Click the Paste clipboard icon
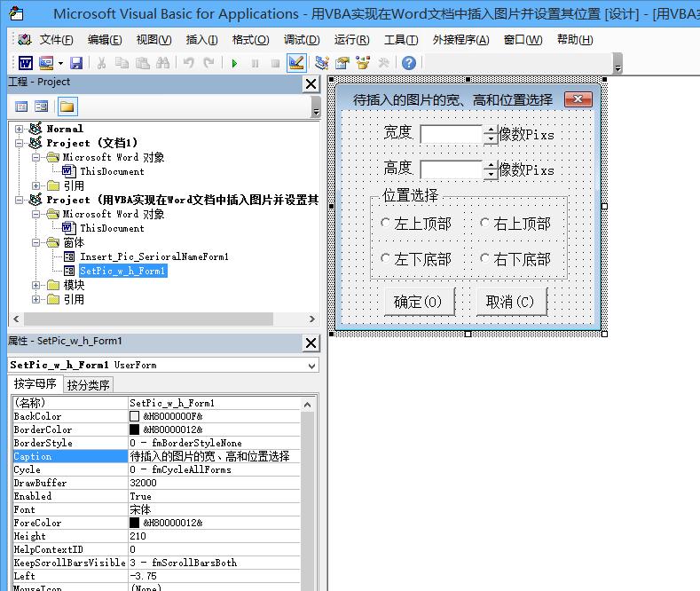Screen dimensions: 700x591 (143, 63)
